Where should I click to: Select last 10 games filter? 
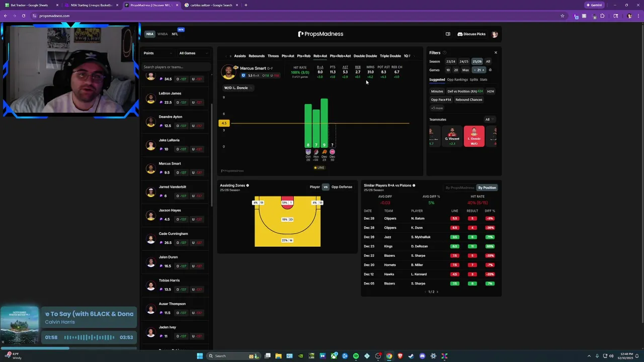click(x=448, y=70)
